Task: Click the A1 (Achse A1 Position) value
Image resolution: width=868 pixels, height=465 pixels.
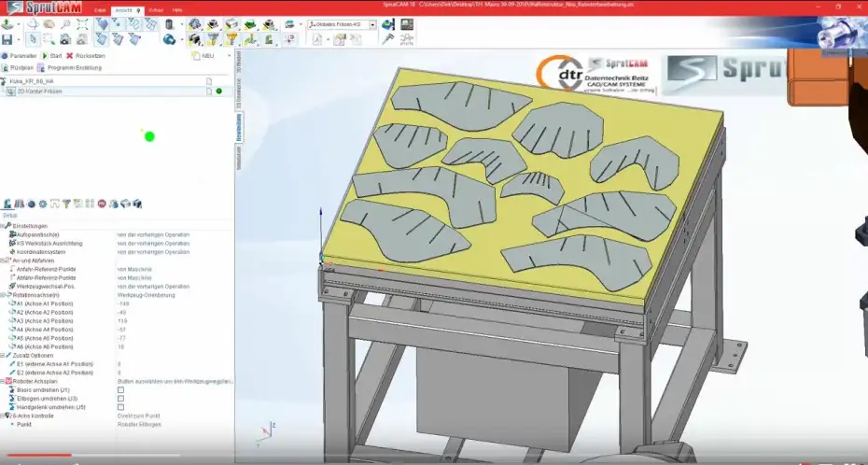Action: tap(122, 303)
